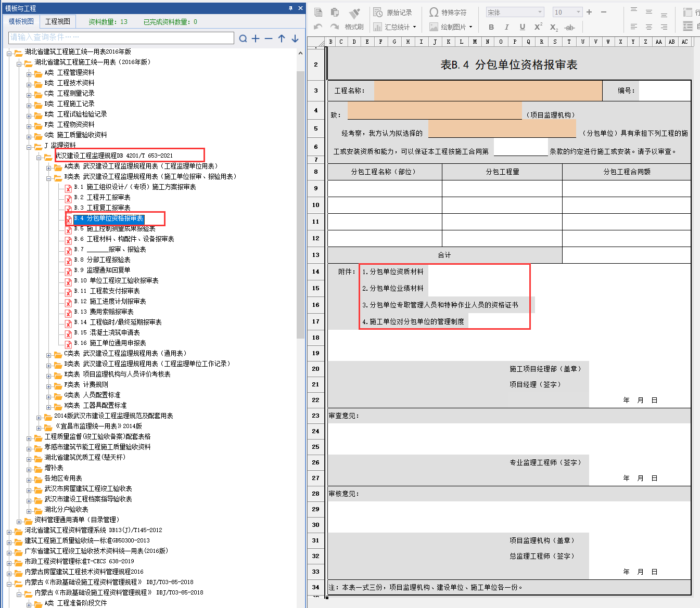The width and height of the screenshot is (700, 608).
Task: Toggle bold formatting
Action: [x=491, y=27]
